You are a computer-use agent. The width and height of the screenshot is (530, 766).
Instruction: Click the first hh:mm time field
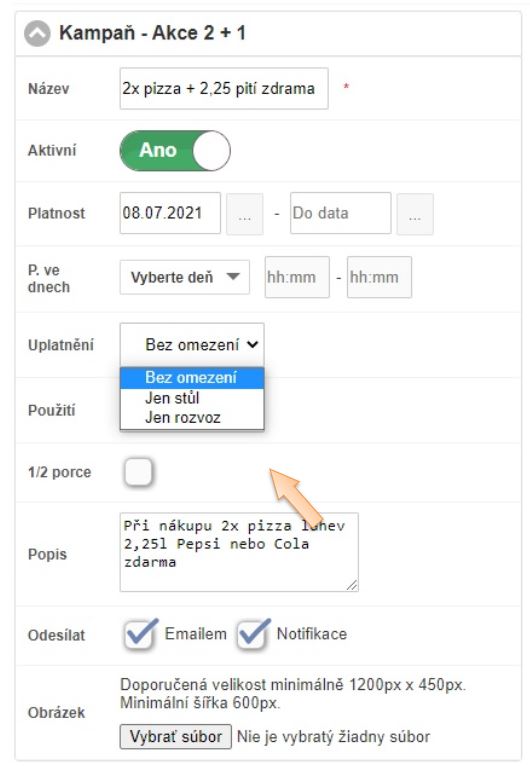coord(297,277)
